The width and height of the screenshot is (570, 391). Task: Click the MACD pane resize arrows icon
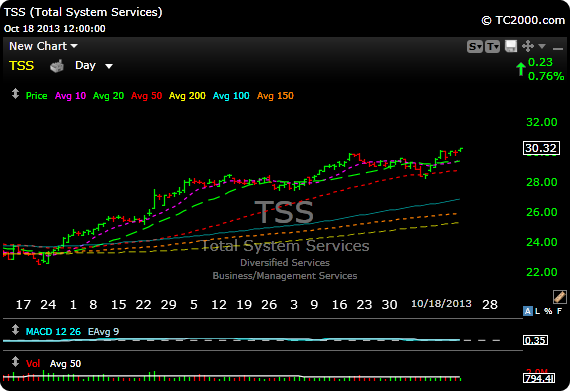15,330
